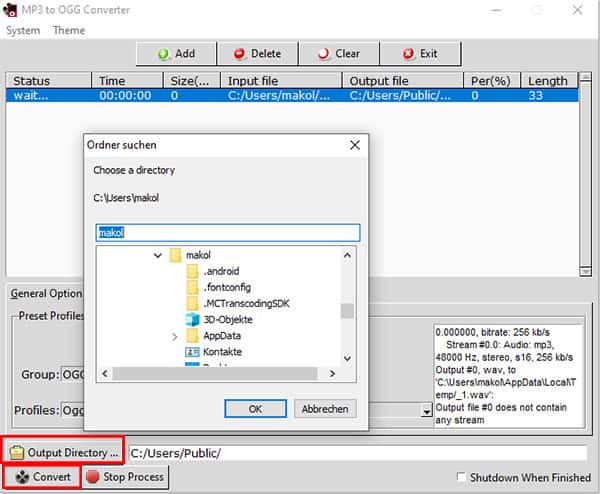Viewport: 600px width, 494px height.
Task: Click folder tree scroll right arrow
Action: tap(332, 373)
